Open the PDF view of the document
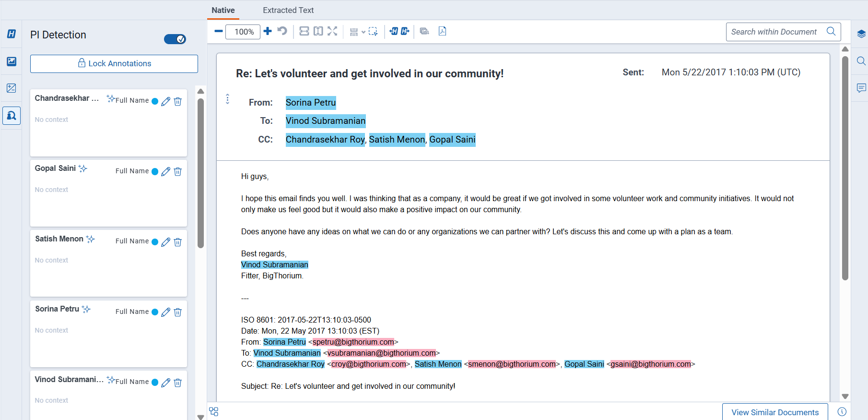Screen dimensions: 868x420 [x=442, y=31]
